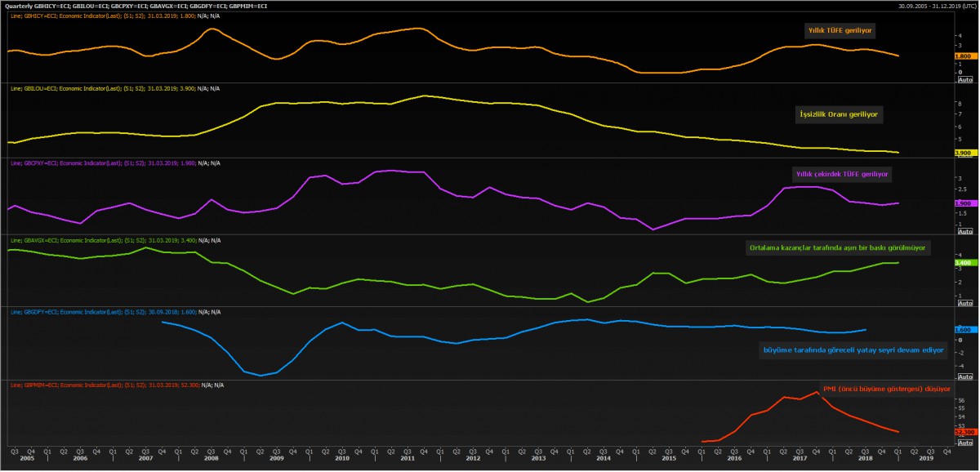The image size is (980, 472).
Task: Toggle Auto scaling on the orange TÜFE panel
Action: pos(964,79)
